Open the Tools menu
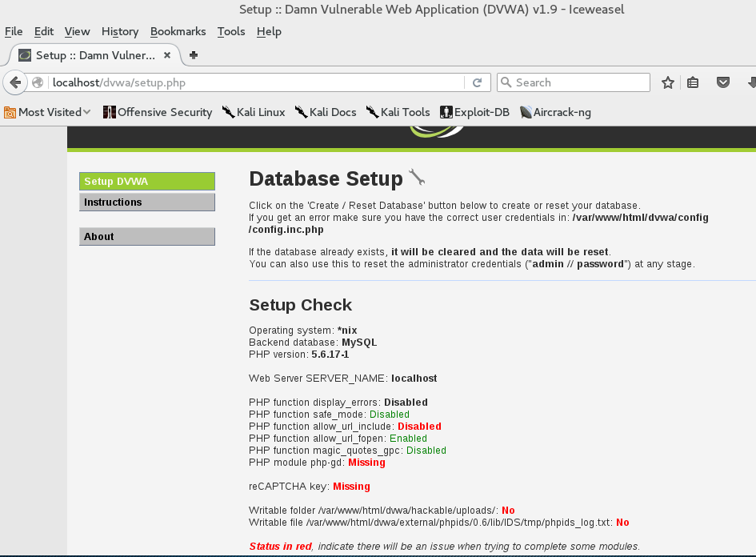Image resolution: width=756 pixels, height=557 pixels. coord(231,31)
